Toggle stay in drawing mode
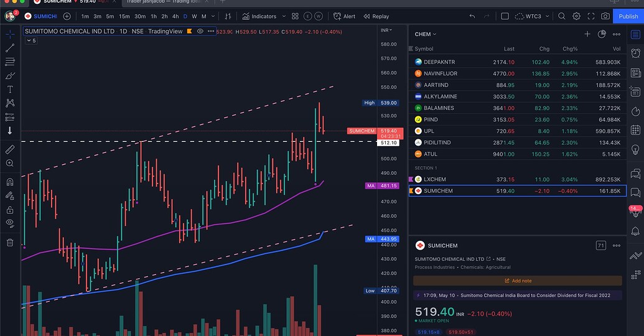The height and width of the screenshot is (336, 644). pos(10,196)
